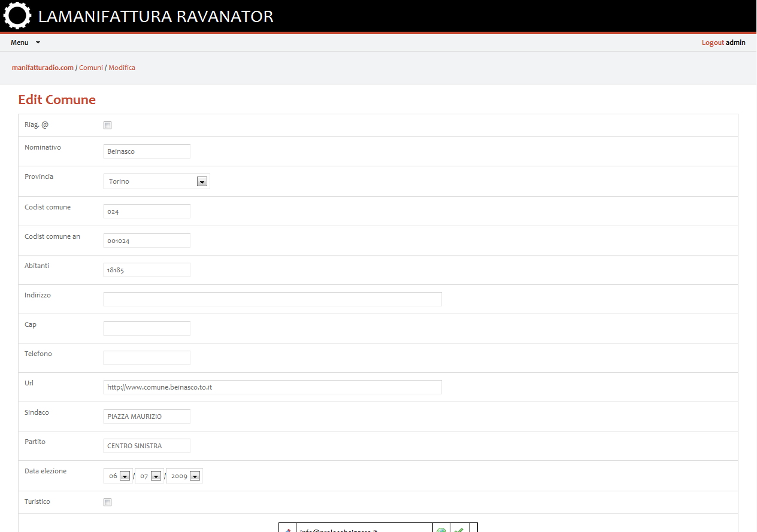Open the Menu dropdown in the navigation bar
757x532 pixels.
pos(25,42)
